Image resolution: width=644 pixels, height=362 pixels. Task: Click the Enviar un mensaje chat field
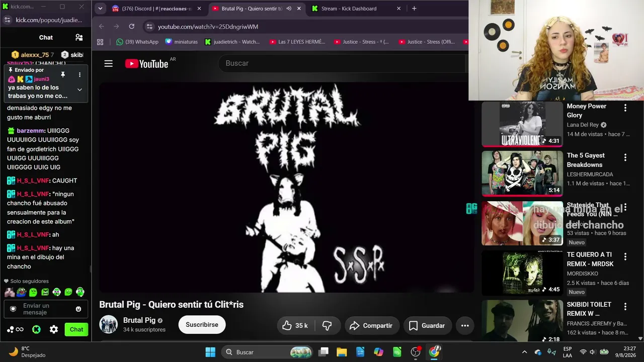[46, 309]
